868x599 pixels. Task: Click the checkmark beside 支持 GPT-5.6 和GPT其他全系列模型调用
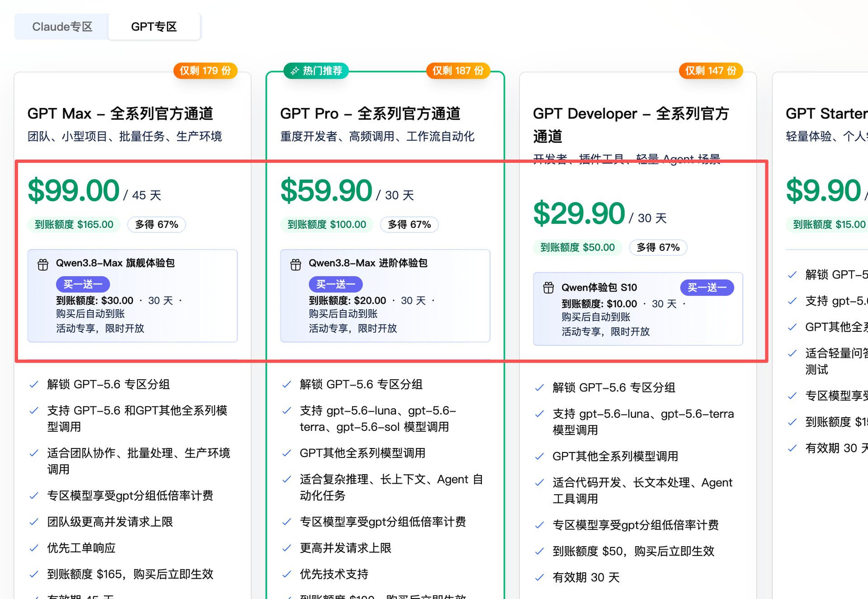click(34, 411)
